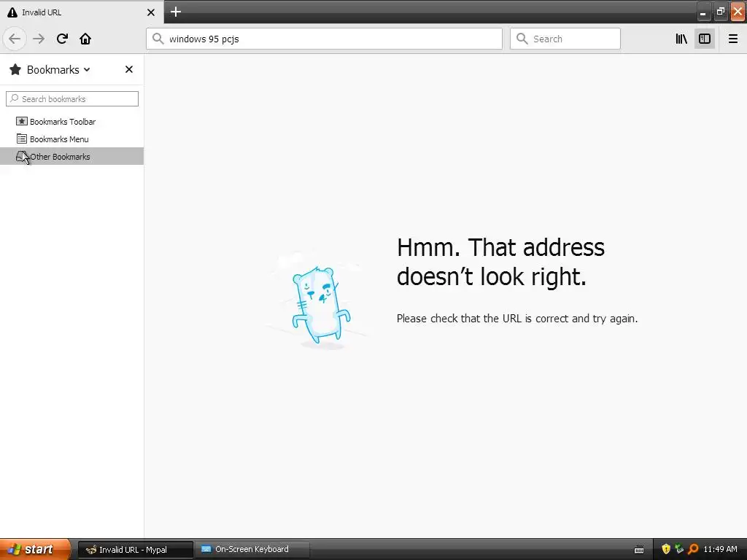
Task: Open the home page via the house icon
Action: pyautogui.click(x=85, y=39)
